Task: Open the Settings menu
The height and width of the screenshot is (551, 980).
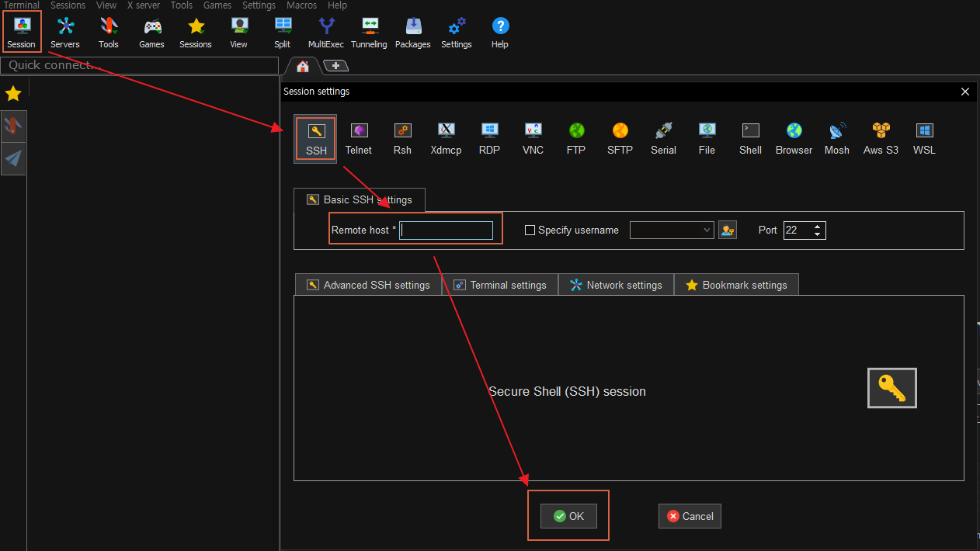Action: pyautogui.click(x=259, y=5)
